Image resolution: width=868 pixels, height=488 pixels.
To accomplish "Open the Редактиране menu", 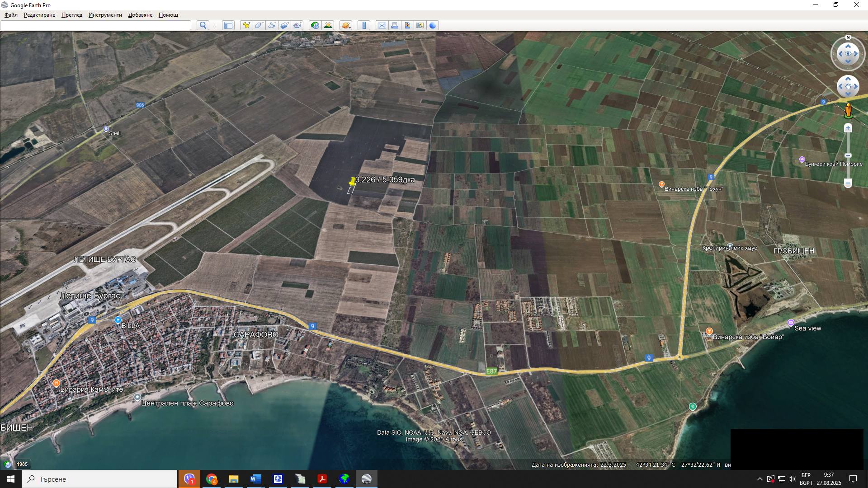I will [x=39, y=15].
